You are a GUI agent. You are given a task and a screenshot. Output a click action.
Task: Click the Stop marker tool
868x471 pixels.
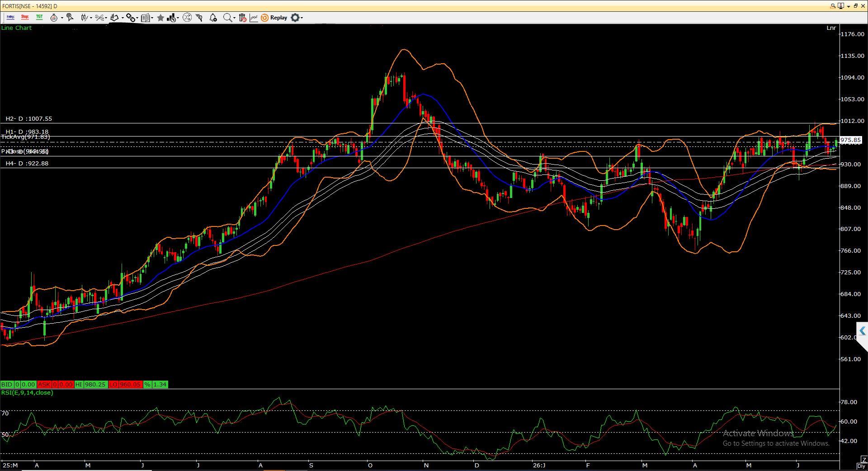25,17
